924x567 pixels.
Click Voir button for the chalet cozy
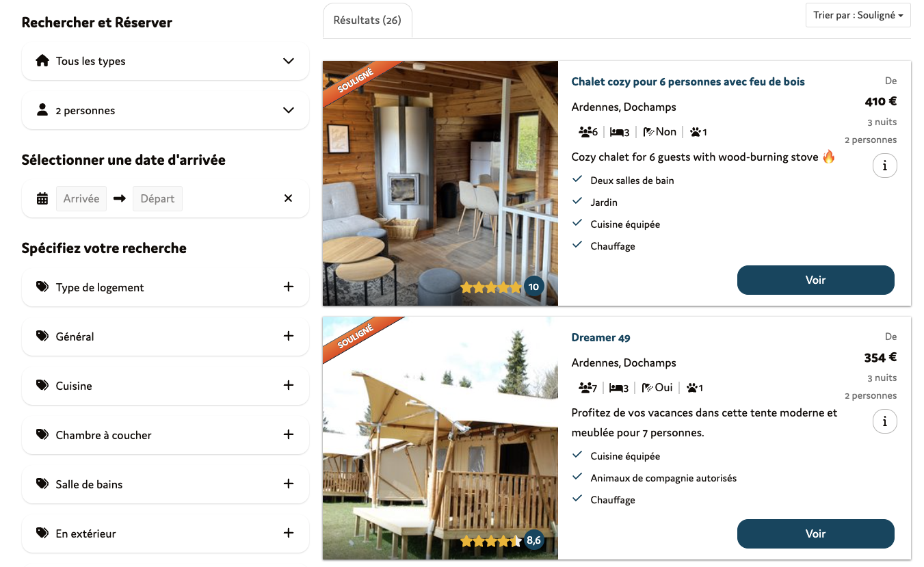click(x=815, y=280)
